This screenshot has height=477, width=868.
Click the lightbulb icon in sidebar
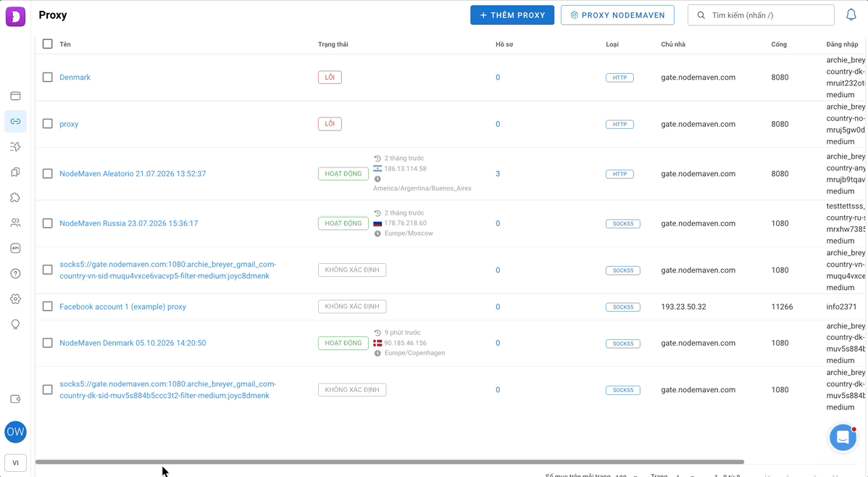15,325
